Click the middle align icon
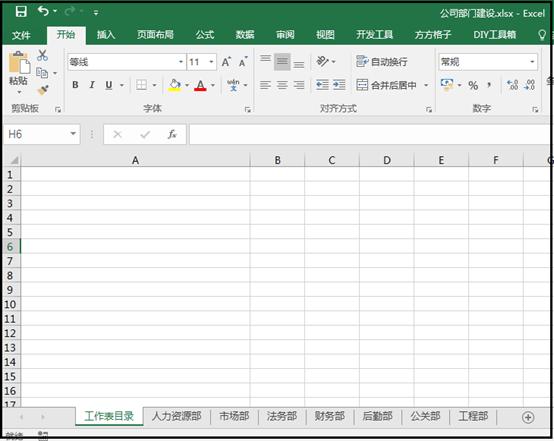The width and height of the screenshot is (554, 441). point(282,62)
